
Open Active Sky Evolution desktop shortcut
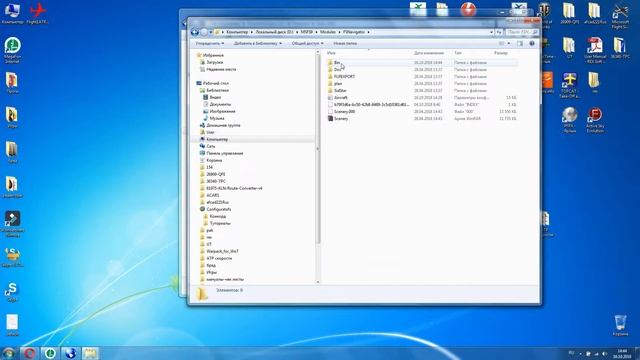(595, 120)
